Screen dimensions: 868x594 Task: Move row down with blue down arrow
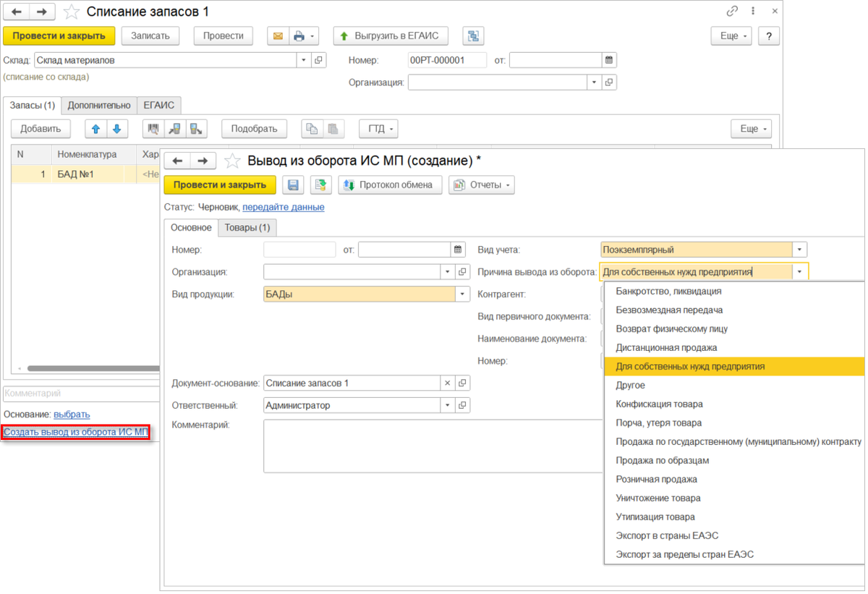(117, 129)
